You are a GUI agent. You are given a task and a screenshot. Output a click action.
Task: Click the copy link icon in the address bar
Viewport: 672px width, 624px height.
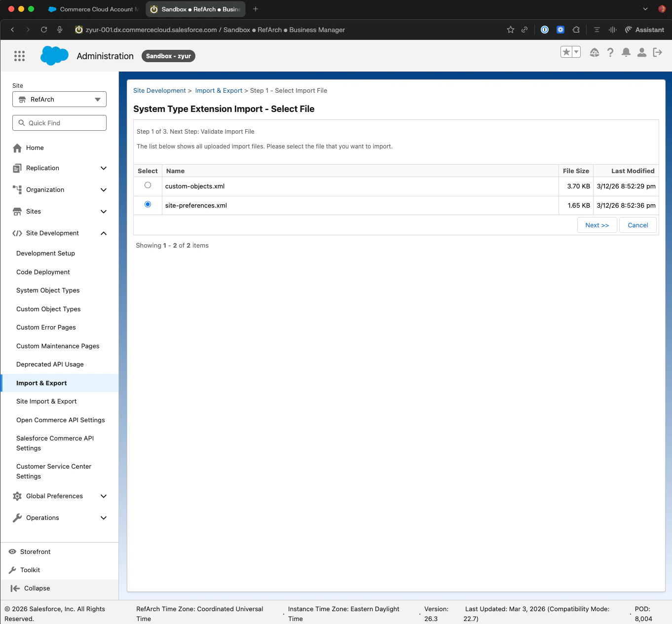tap(524, 30)
